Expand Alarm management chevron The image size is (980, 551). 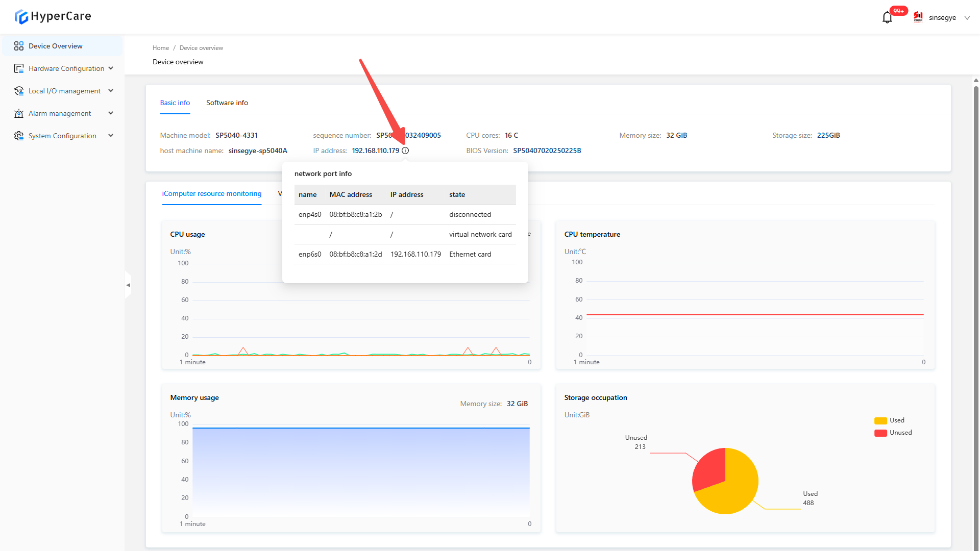pyautogui.click(x=111, y=113)
